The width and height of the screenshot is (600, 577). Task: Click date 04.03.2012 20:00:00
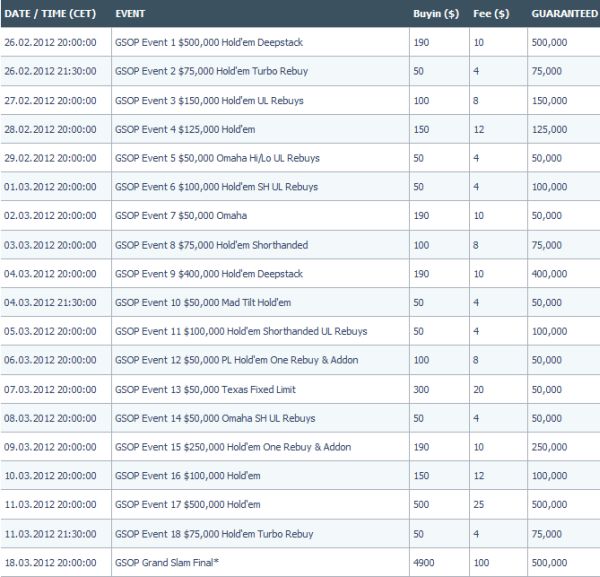(x=50, y=274)
